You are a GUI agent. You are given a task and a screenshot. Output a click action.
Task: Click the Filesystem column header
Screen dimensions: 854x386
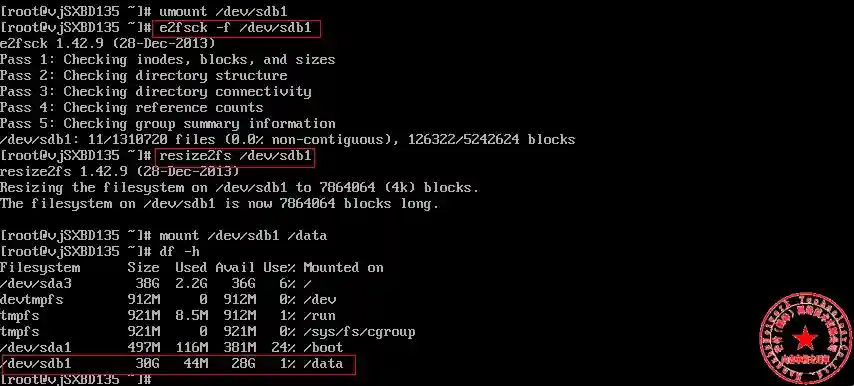coord(40,268)
